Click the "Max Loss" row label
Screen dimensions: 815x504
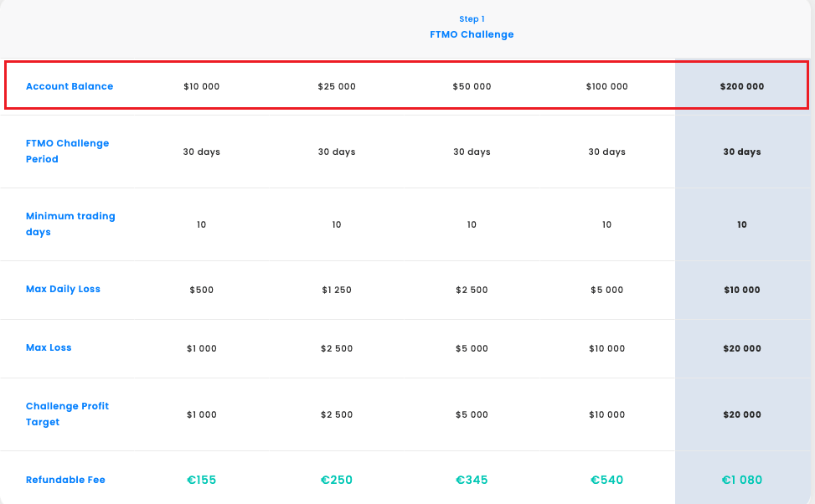(49, 347)
